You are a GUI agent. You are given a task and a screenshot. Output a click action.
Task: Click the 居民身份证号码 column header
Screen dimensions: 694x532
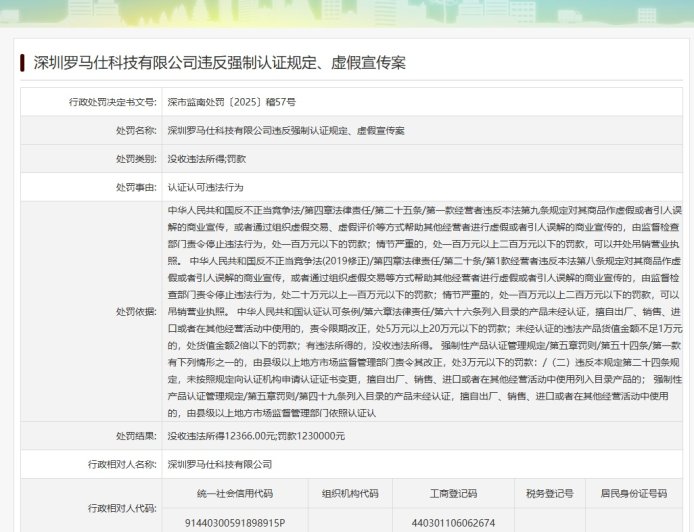634,493
